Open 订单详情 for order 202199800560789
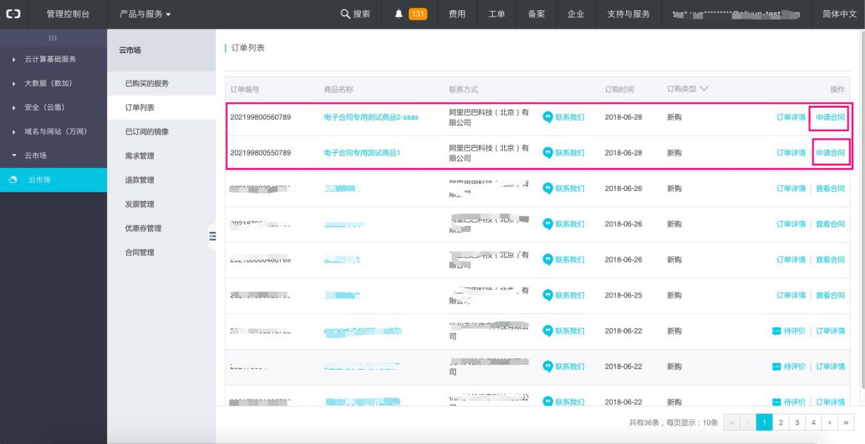Viewport: 865px width, 444px height. point(791,117)
